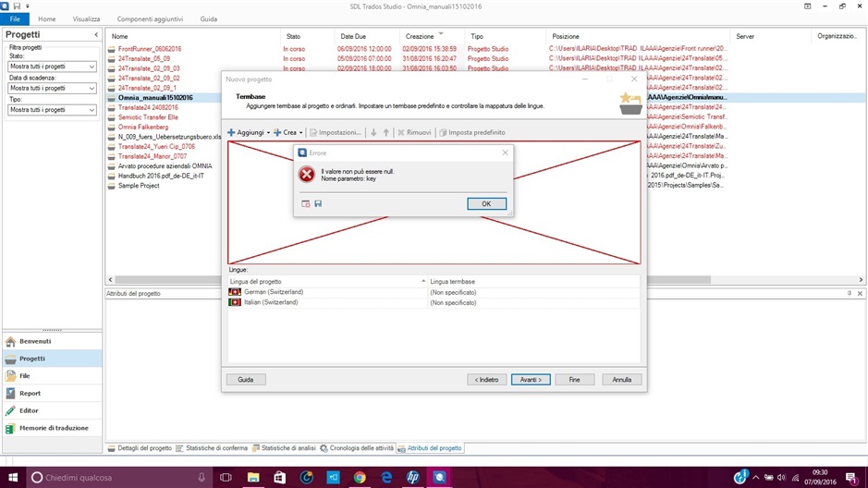This screenshot has width=868, height=488.
Task: Click OK in the Errore dialog
Action: click(486, 203)
